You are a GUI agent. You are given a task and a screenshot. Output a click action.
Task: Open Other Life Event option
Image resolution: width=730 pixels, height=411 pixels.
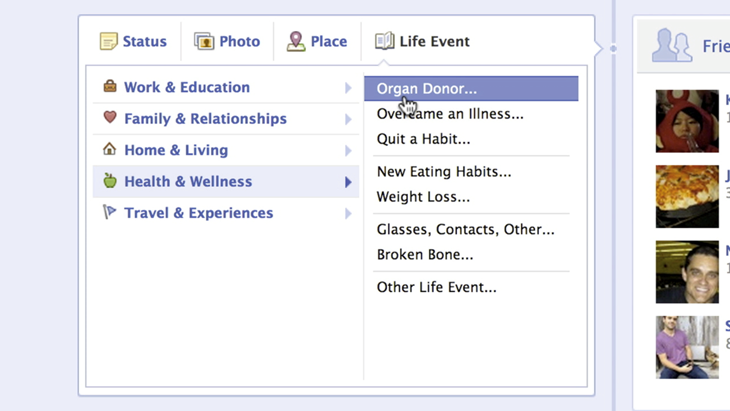(436, 287)
